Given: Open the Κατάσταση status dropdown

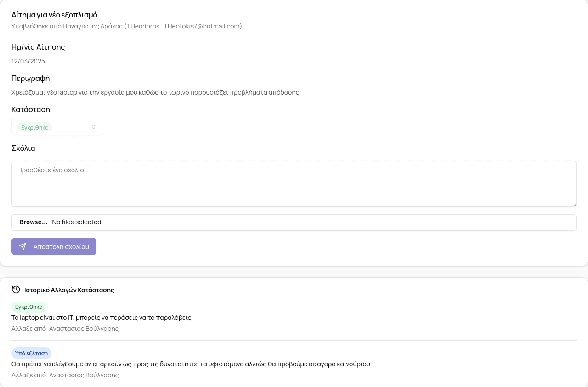Looking at the screenshot, I should click(x=57, y=127).
